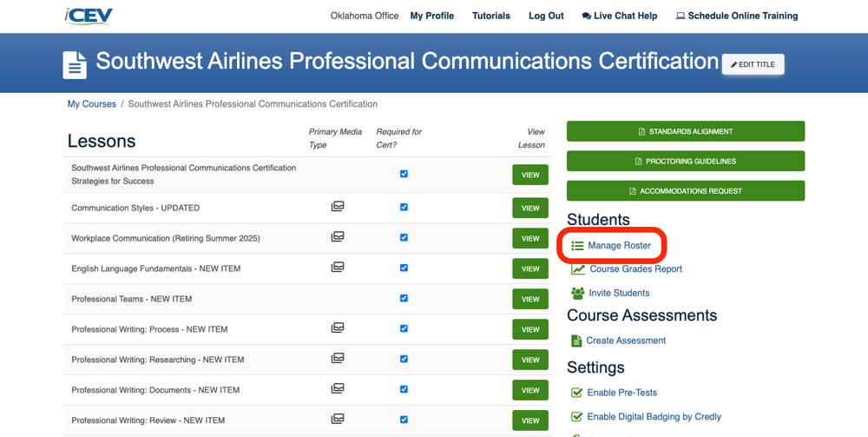
Task: Click the Lessons heading
Action: tap(102, 141)
